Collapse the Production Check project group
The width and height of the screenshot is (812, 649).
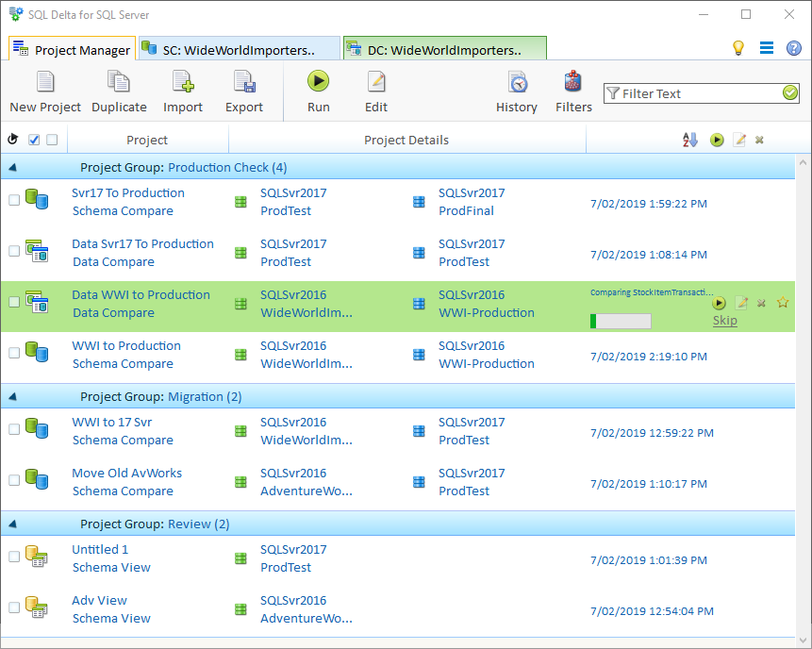click(13, 167)
